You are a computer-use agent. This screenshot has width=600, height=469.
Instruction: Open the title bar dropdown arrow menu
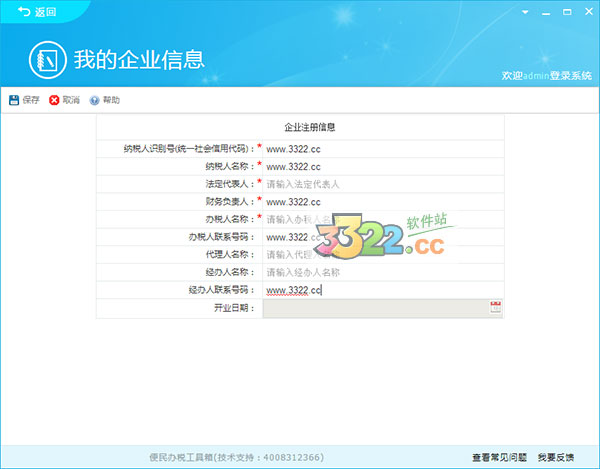click(525, 12)
